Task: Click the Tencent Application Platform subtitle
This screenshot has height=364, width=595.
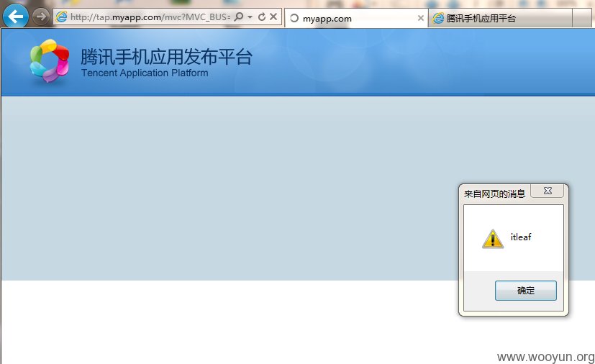Action: pyautogui.click(x=145, y=73)
